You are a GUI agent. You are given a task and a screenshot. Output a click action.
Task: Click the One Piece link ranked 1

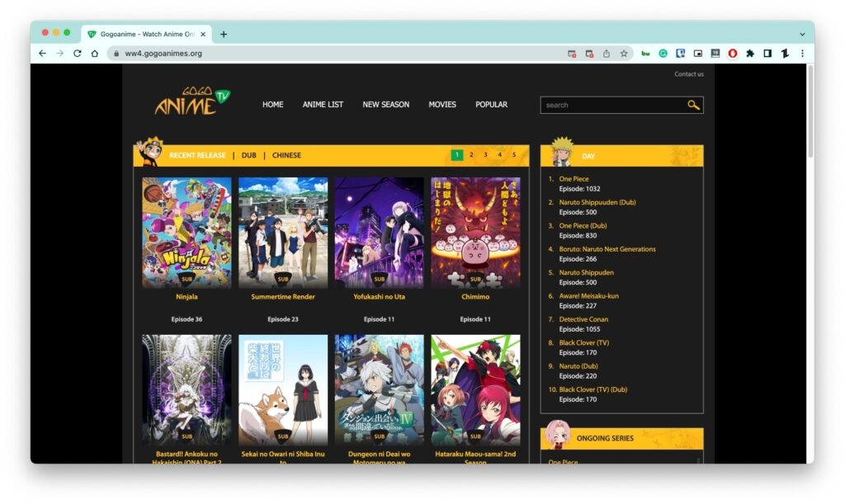(x=574, y=179)
